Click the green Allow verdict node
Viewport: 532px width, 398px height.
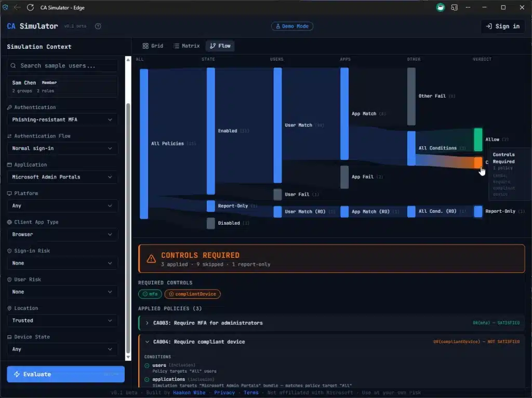click(478, 139)
